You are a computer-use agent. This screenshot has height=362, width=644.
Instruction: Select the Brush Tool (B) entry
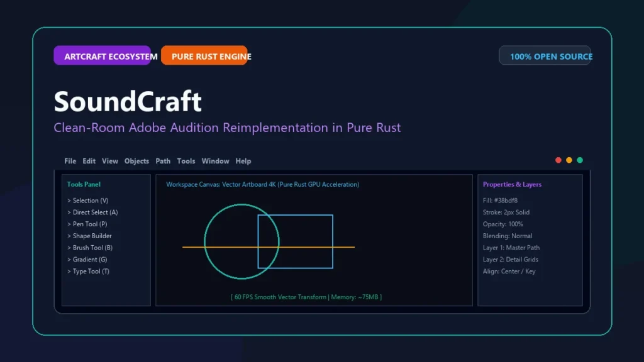(x=90, y=248)
